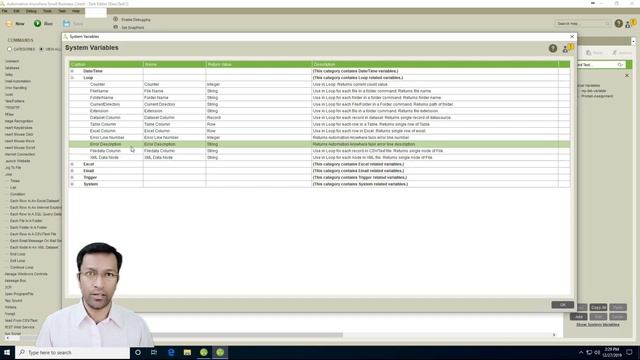Open Cortana circle icon on the taskbar
This screenshot has width=640, height=360.
coord(138,352)
